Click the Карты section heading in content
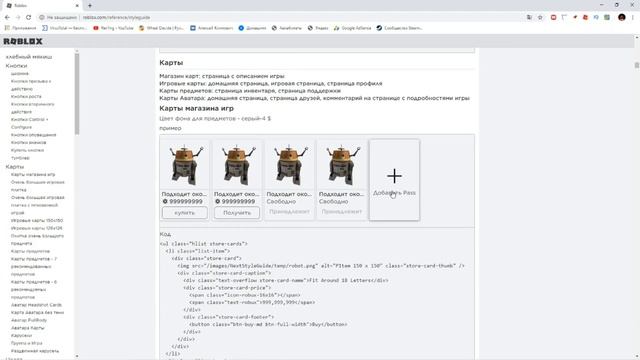The image size is (640, 360). 171,63
